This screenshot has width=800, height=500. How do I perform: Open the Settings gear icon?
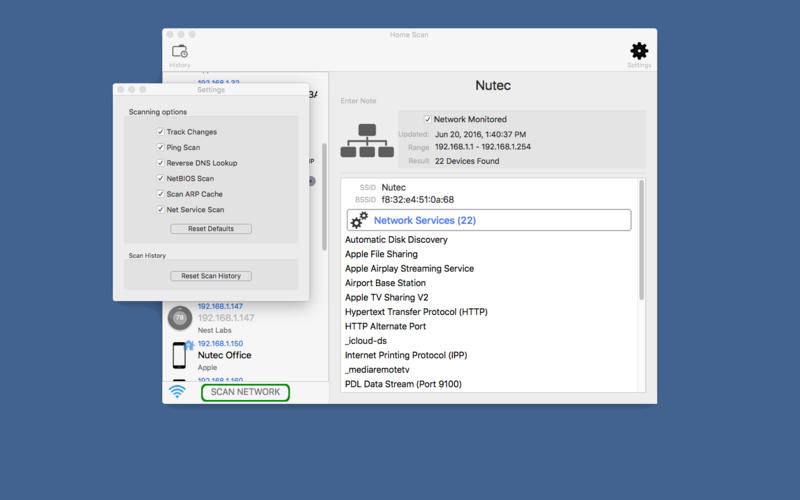pyautogui.click(x=639, y=51)
